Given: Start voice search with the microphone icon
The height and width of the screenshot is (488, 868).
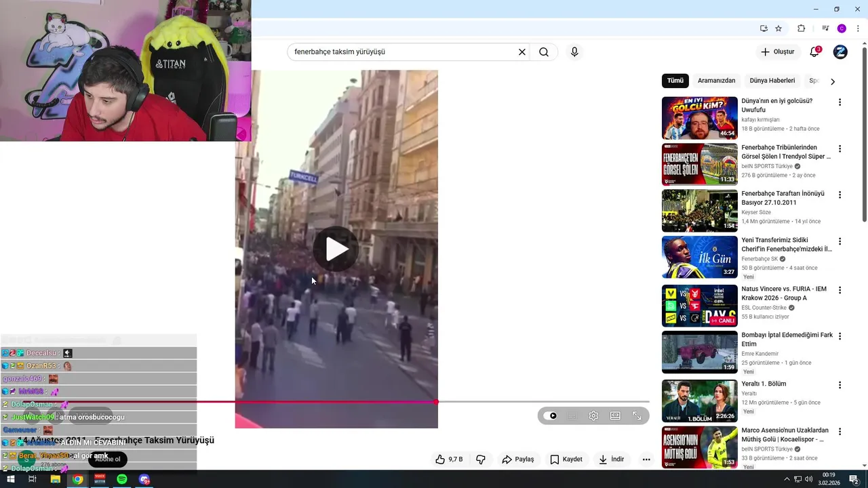Looking at the screenshot, I should point(574,52).
